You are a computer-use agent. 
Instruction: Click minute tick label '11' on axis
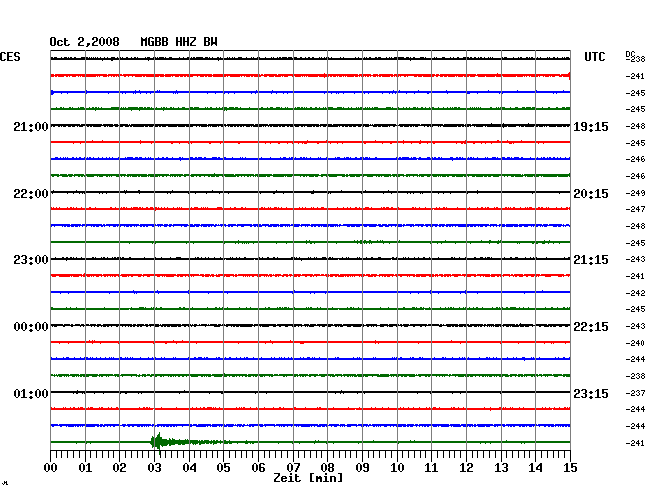[431, 468]
